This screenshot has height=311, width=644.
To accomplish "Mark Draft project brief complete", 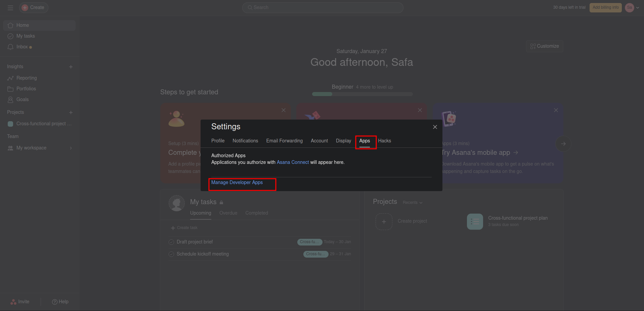I will (x=171, y=242).
